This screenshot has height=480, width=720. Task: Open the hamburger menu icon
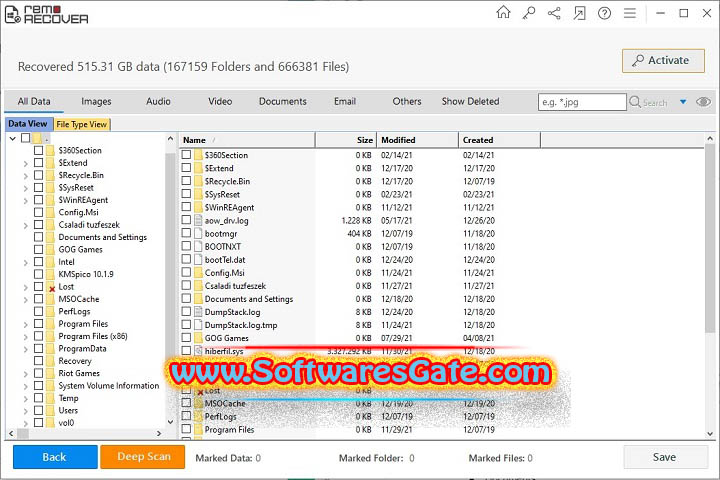[x=630, y=13]
